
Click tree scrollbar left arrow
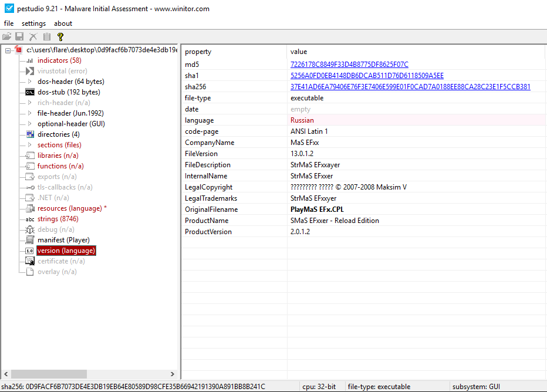point(6,374)
